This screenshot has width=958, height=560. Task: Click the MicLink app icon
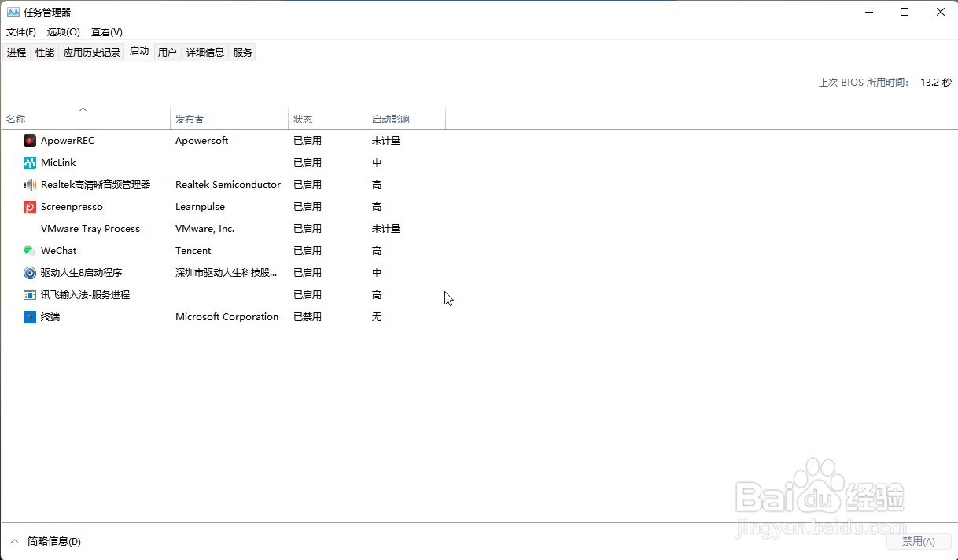click(x=30, y=163)
